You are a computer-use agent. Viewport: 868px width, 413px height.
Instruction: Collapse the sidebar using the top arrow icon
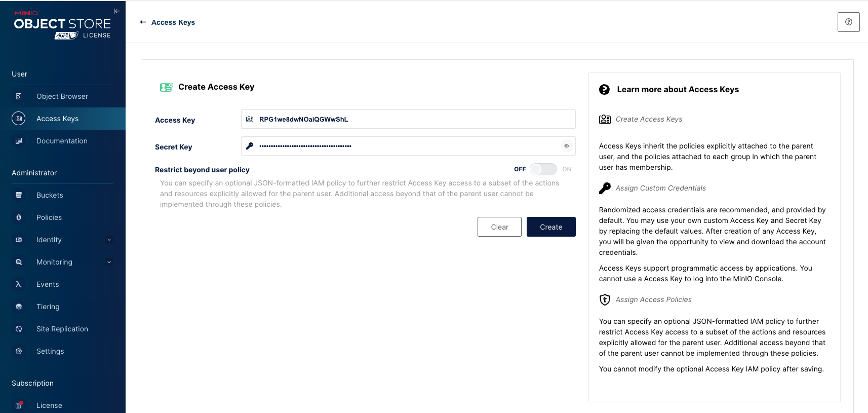[116, 11]
